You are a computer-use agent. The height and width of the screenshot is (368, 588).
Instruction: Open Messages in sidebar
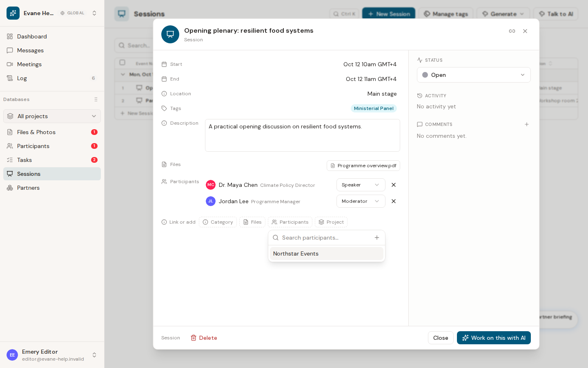coord(52,50)
